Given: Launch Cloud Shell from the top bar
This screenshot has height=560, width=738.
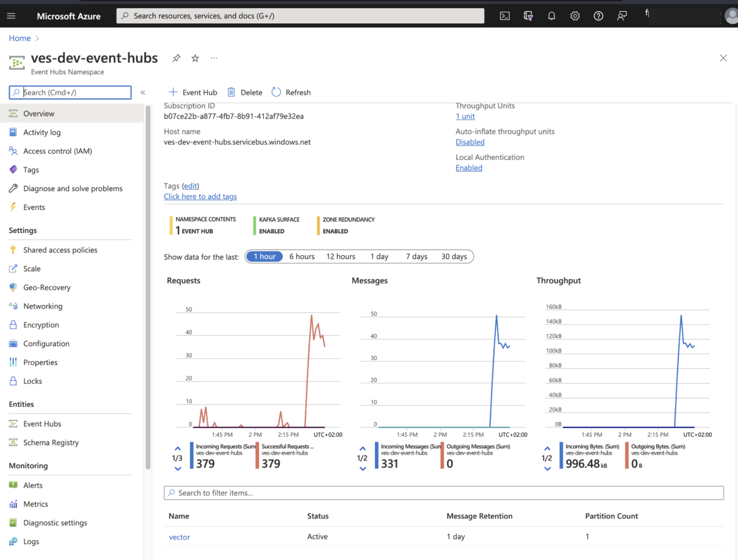Looking at the screenshot, I should [504, 16].
